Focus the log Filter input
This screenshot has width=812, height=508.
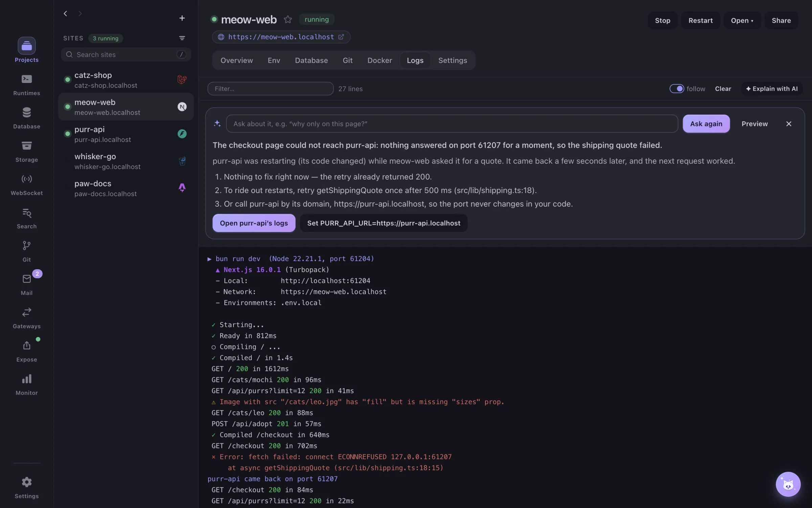(270, 88)
